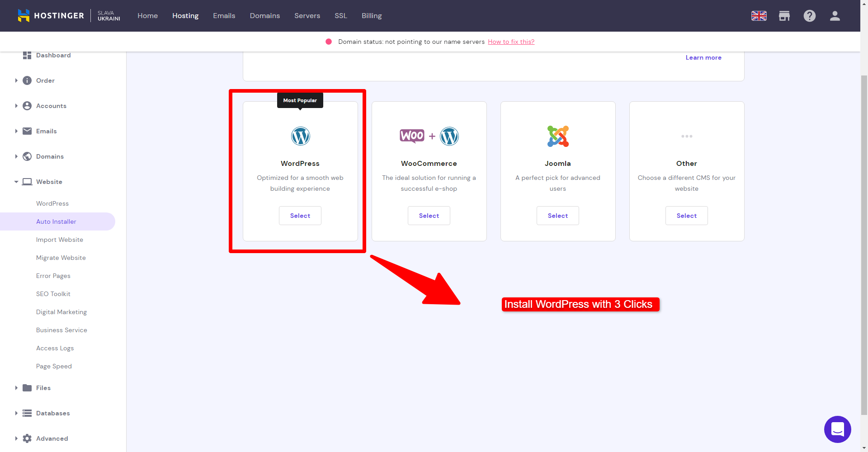Click the Order info icon
868x452 pixels.
coord(27,80)
